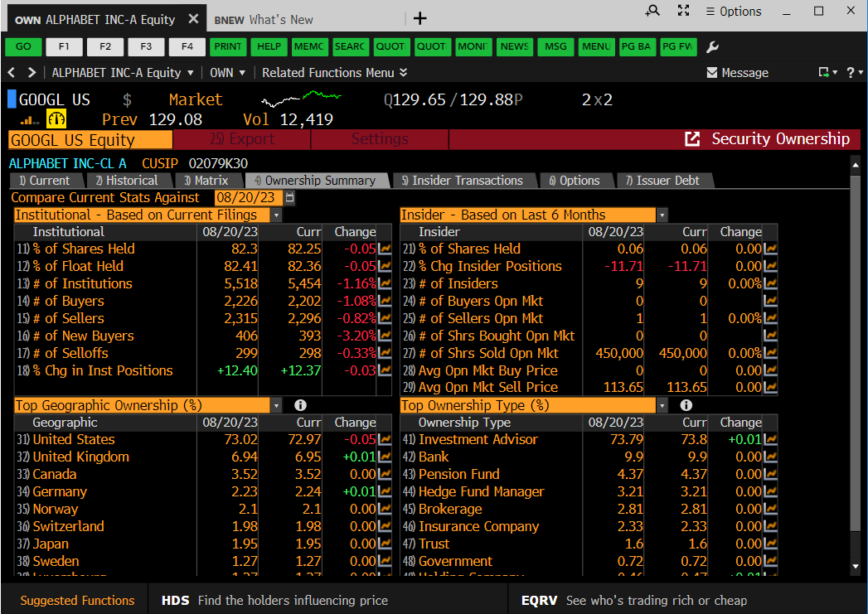Open chart icon for Hedge Fund Manager row
The height and width of the screenshot is (614, 868).
[x=771, y=492]
